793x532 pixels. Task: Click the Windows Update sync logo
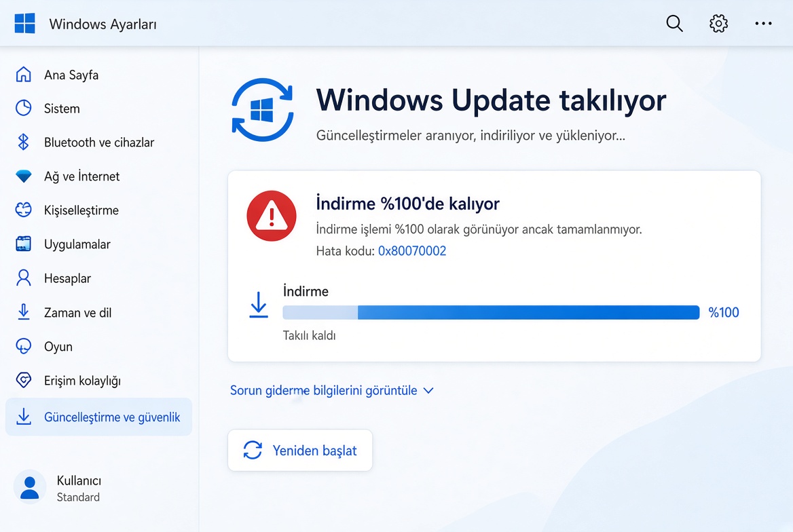tap(262, 110)
